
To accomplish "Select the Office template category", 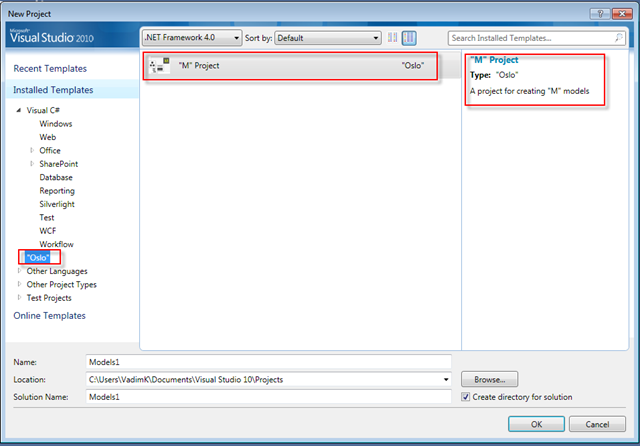I will (x=50, y=151).
